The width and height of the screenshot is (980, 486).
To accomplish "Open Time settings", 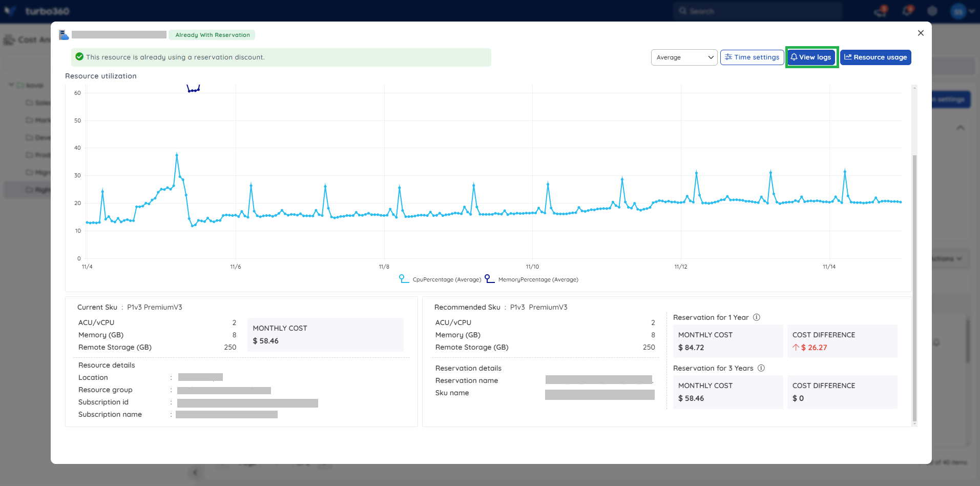I will coord(752,57).
